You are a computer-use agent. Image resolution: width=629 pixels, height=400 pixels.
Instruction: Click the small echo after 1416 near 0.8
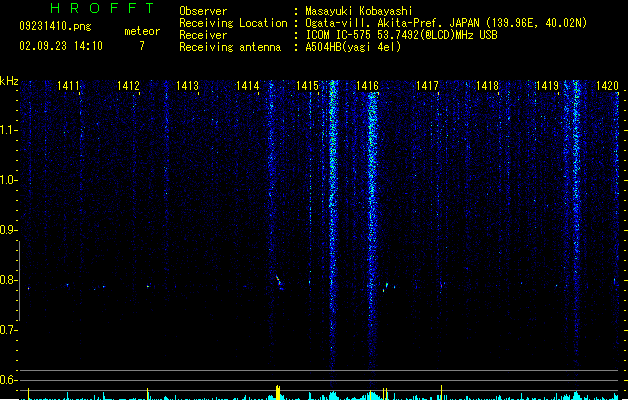388,286
